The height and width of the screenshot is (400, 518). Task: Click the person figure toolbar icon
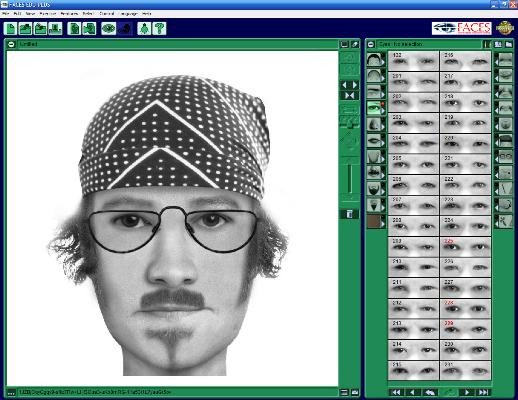144,29
